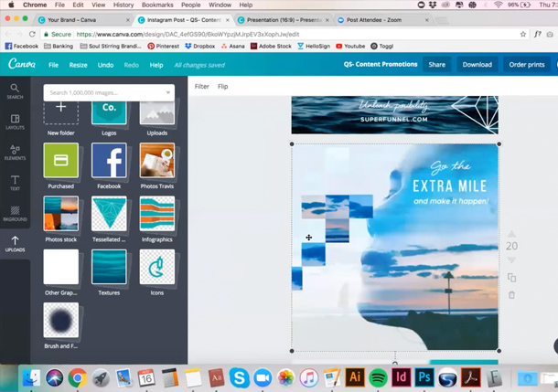Open the Resize menu
Viewport: 558px width, 392px height.
[x=79, y=65]
